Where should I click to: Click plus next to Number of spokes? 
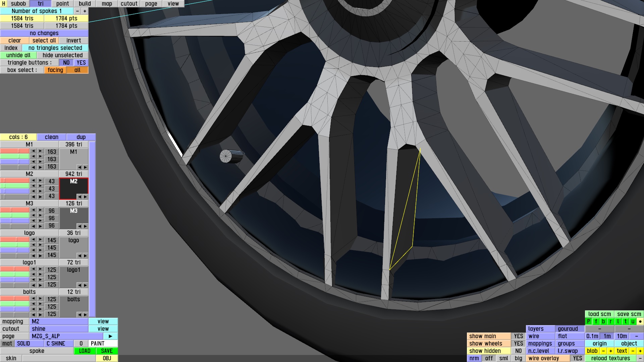click(85, 11)
